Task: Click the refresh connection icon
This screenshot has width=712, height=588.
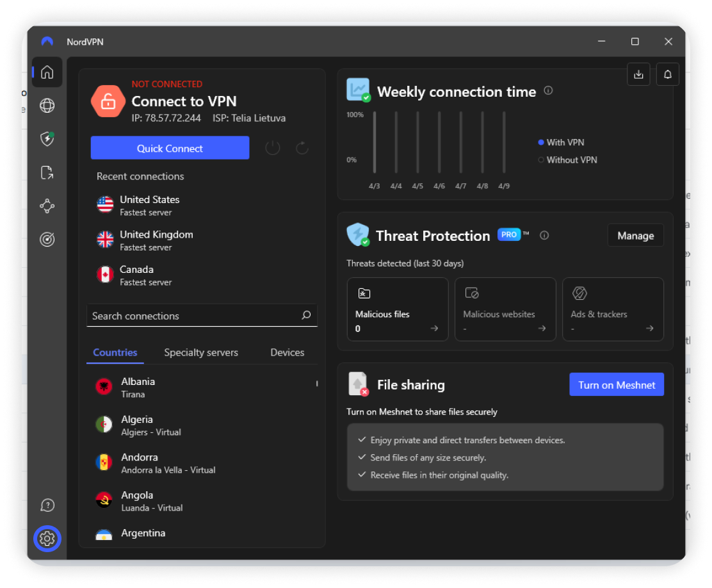Action: (302, 149)
